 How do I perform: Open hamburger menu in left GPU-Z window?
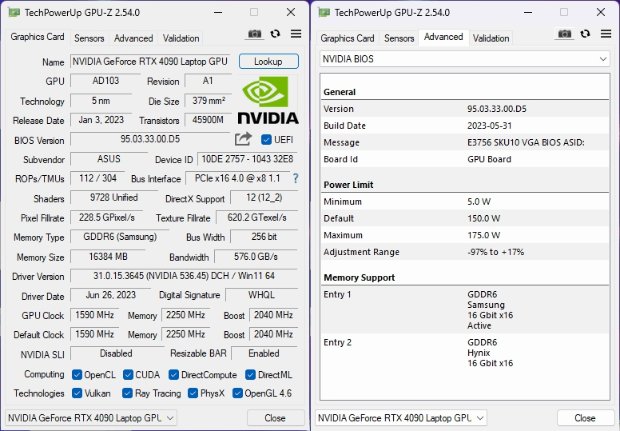[296, 34]
